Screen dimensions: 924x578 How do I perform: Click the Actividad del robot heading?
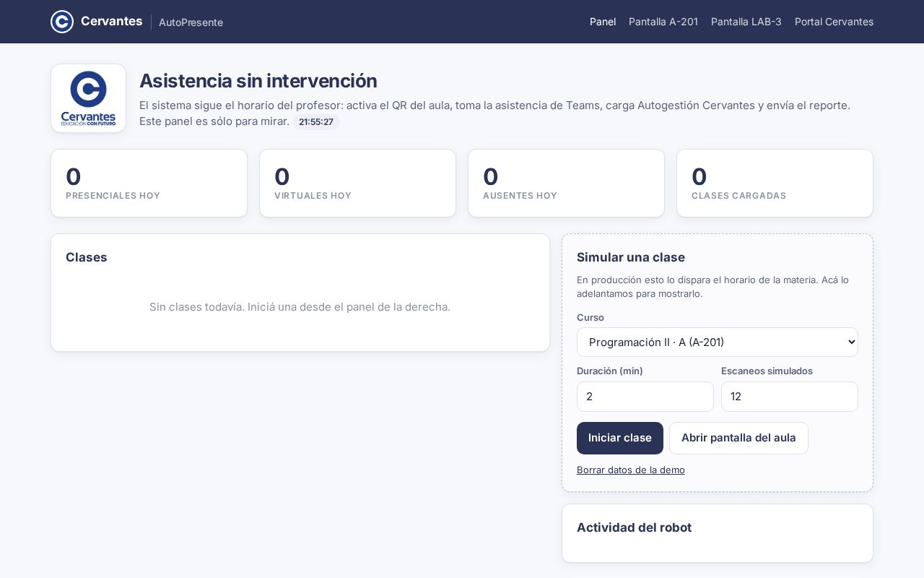pyautogui.click(x=634, y=527)
